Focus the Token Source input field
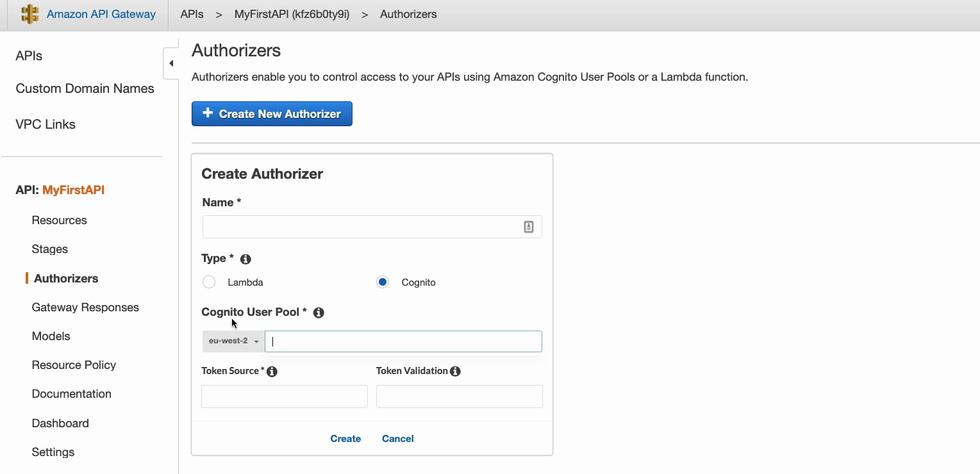 tap(285, 396)
